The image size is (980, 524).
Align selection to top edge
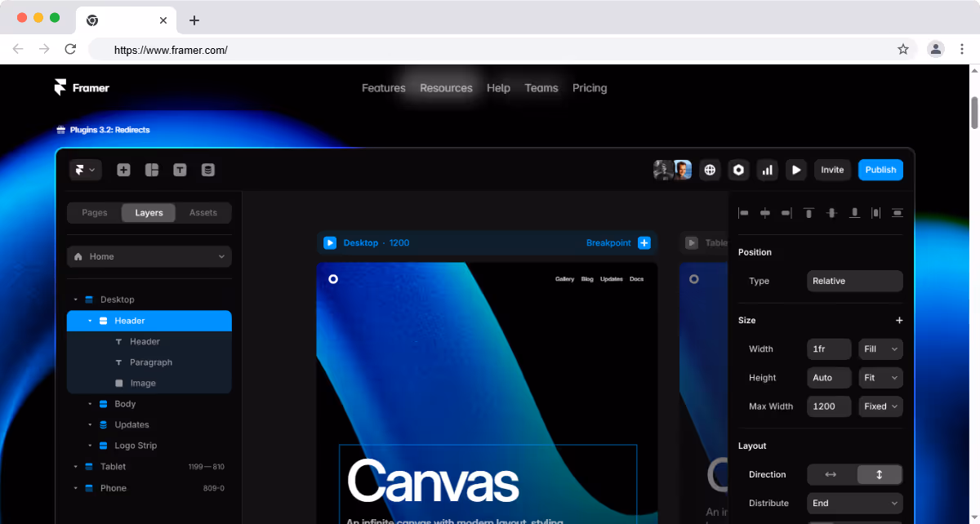click(808, 212)
